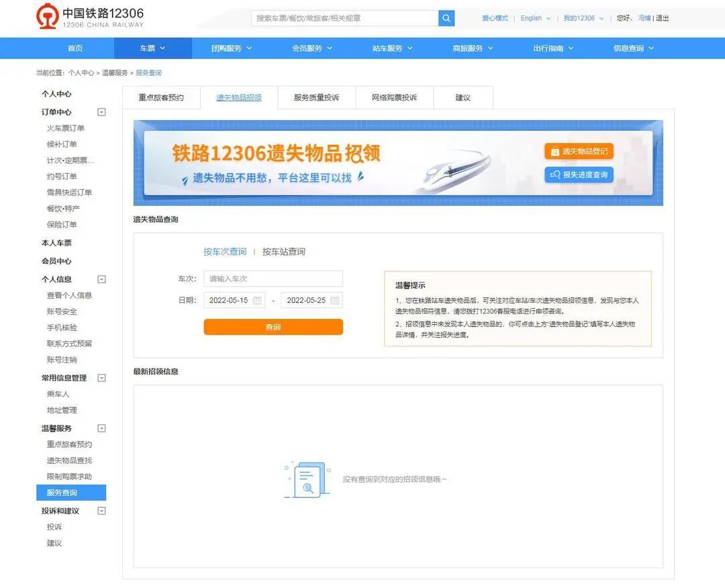Click the 车次 train number input field
This screenshot has width=725, height=588.
[273, 279]
